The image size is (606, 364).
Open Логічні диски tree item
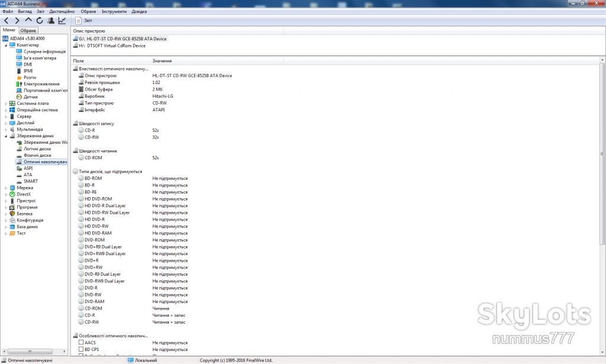pos(34,149)
